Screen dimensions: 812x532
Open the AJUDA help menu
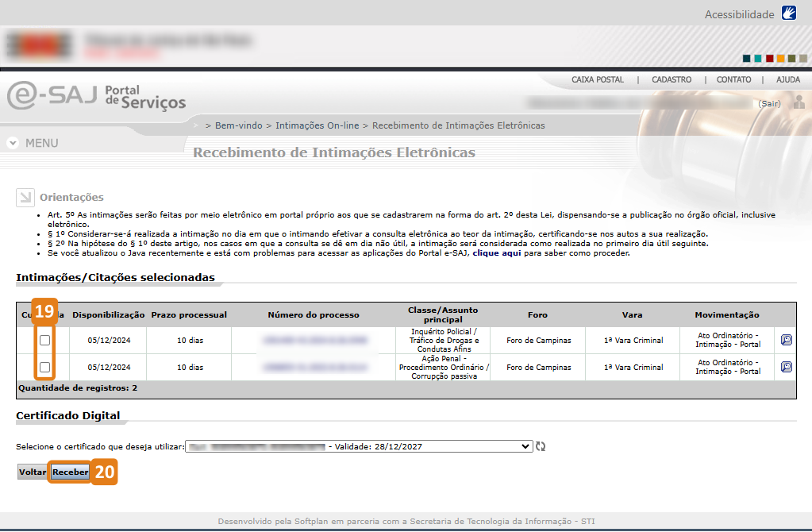787,79
